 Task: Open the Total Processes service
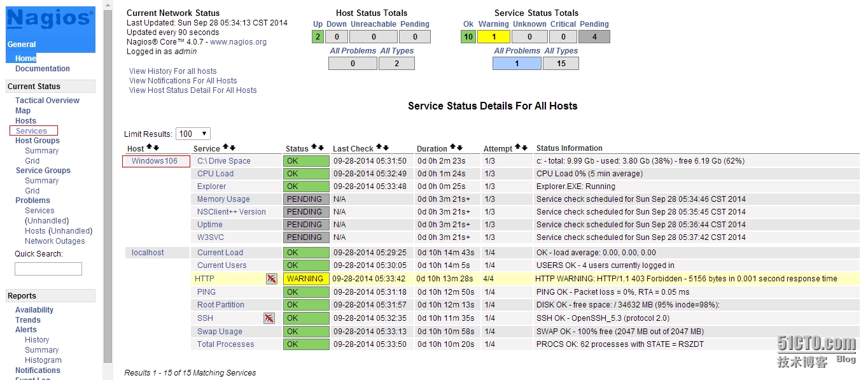coord(225,344)
